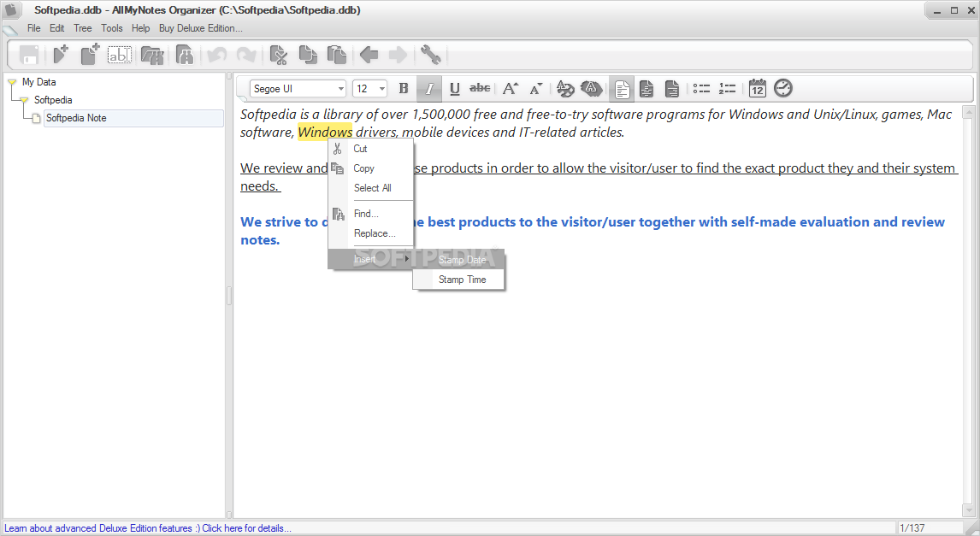Screen dimensions: 980x536
Task: Click the application icon in title bar
Action: [x=11, y=10]
